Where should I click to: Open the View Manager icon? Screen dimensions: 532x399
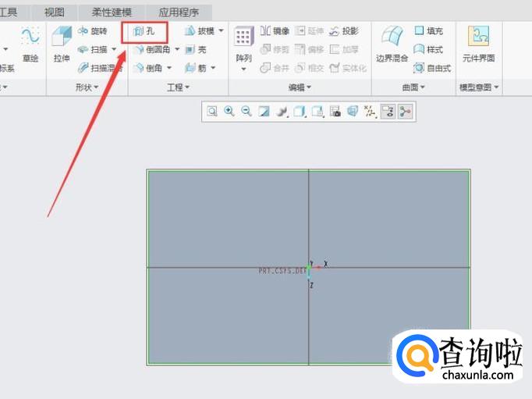(x=335, y=112)
